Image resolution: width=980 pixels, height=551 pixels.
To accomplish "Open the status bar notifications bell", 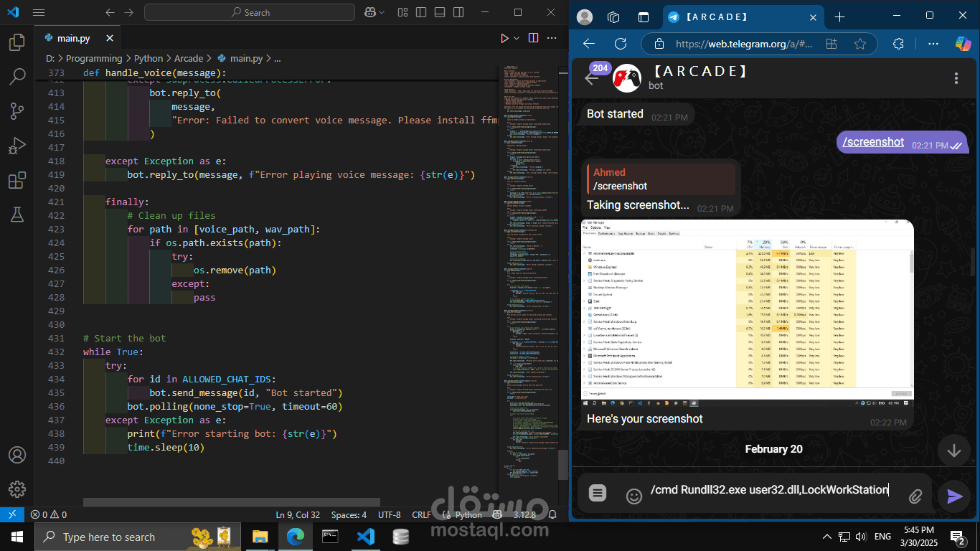I will (552, 514).
